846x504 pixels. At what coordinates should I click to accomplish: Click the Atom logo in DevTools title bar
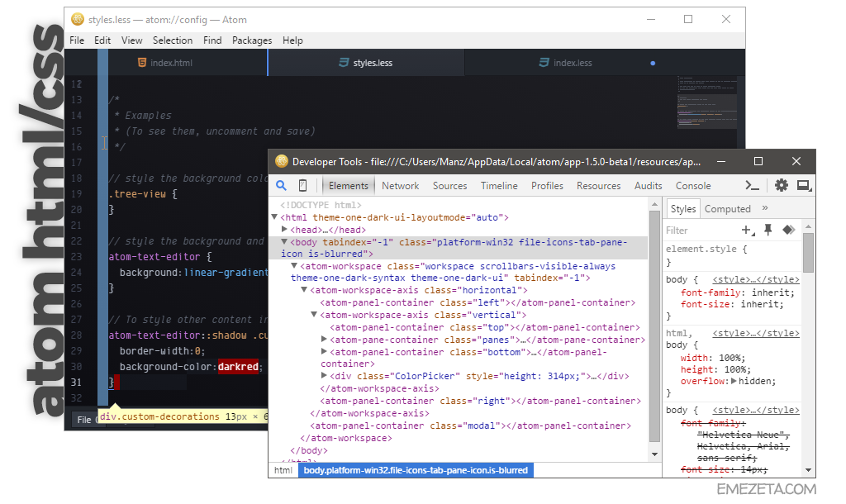(x=282, y=161)
